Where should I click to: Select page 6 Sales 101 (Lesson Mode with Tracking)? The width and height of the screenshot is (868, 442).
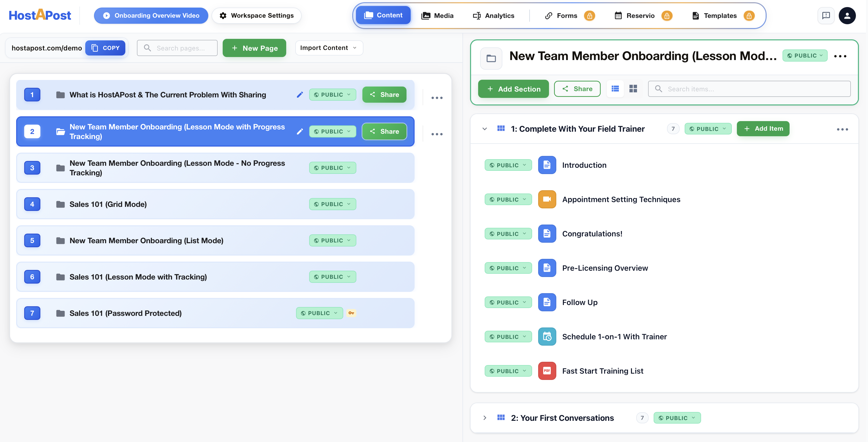tap(215, 277)
